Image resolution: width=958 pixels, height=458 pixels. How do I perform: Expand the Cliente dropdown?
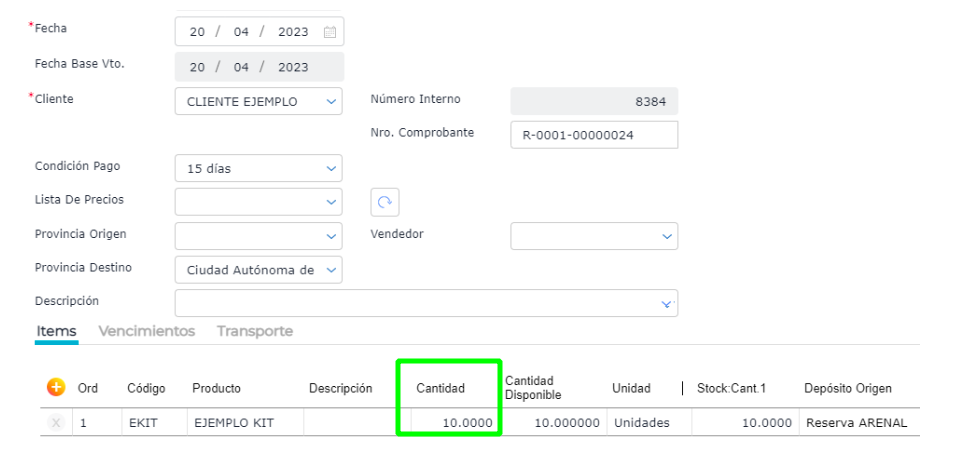(332, 101)
